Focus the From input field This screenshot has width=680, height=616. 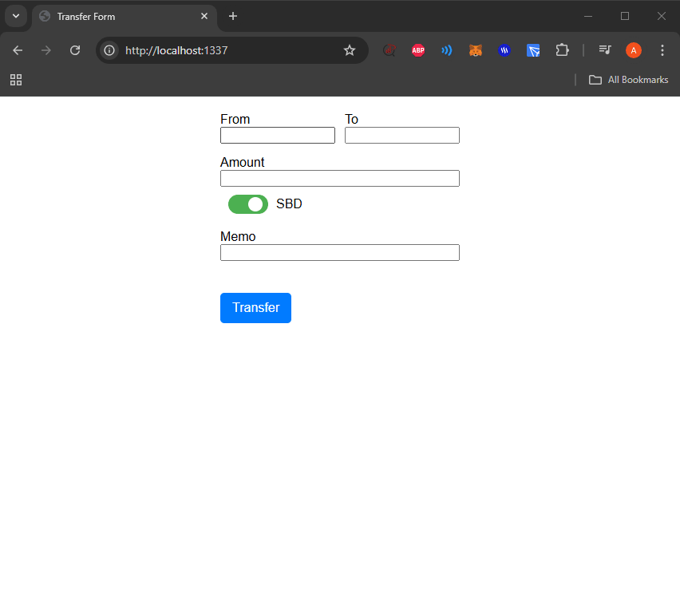click(x=278, y=136)
